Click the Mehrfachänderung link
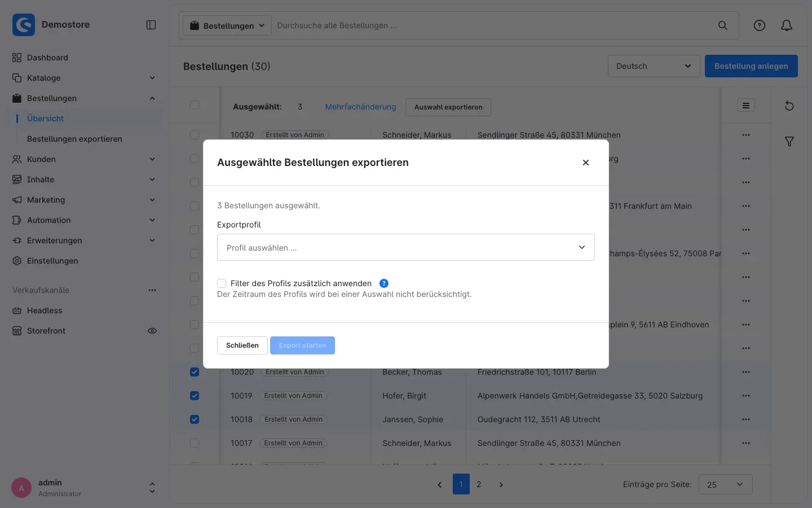Image resolution: width=812 pixels, height=508 pixels. click(360, 107)
